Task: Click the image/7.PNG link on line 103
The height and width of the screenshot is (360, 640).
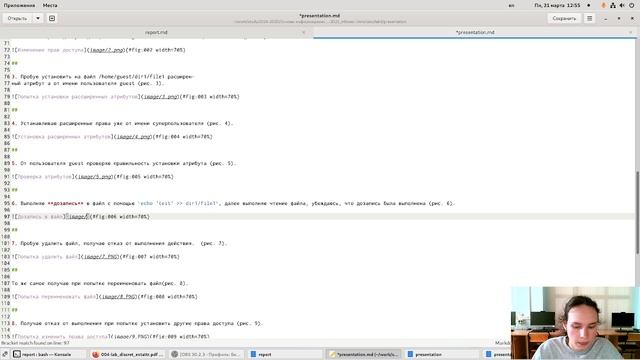Action: click(x=101, y=257)
